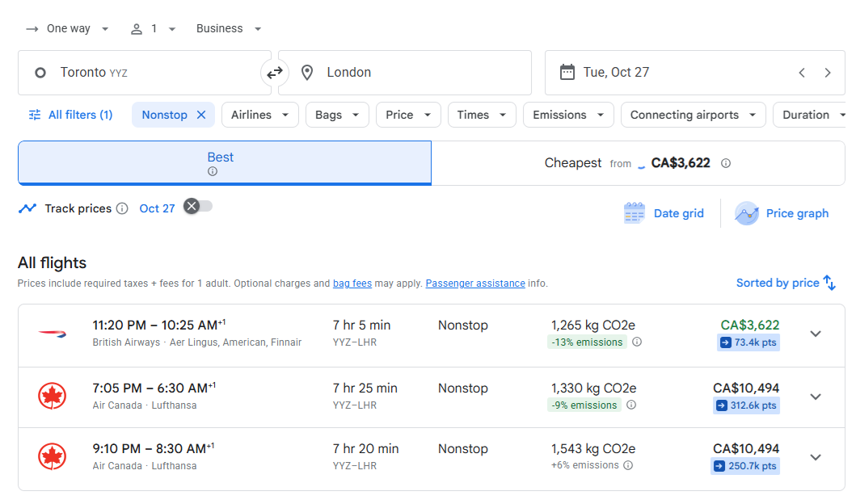Click the info icon beside Cheapest price
860x504 pixels.
coord(726,163)
